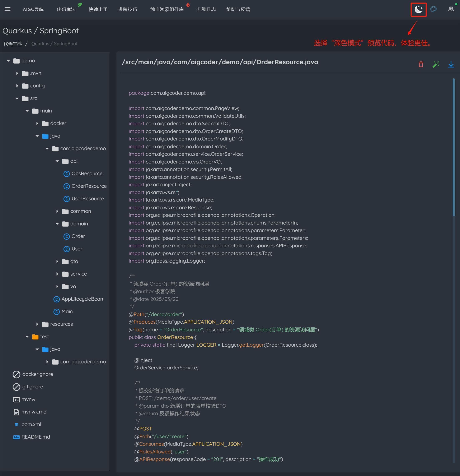Viewport: 460px width, 476px height.
Task: Expand the .mvn folder
Action: tap(17, 73)
